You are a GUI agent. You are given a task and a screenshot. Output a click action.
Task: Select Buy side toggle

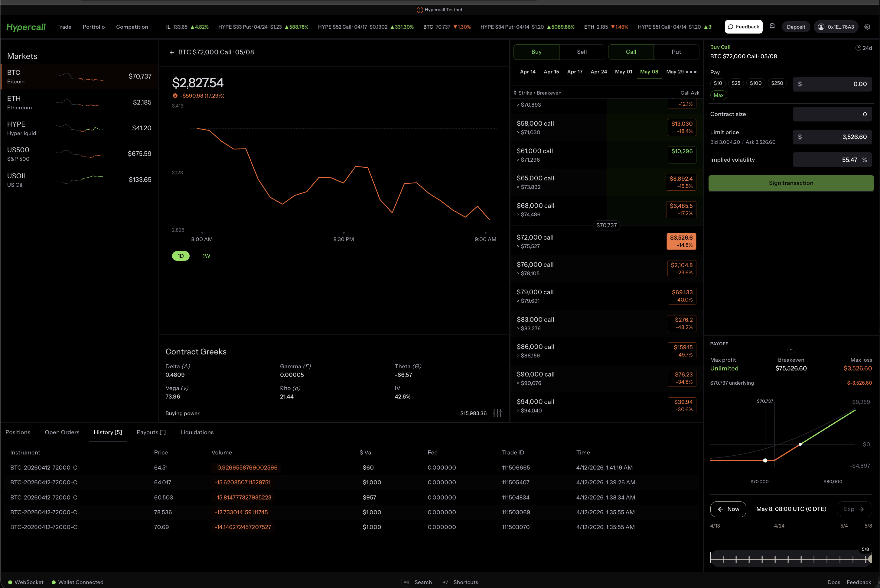[x=536, y=52]
